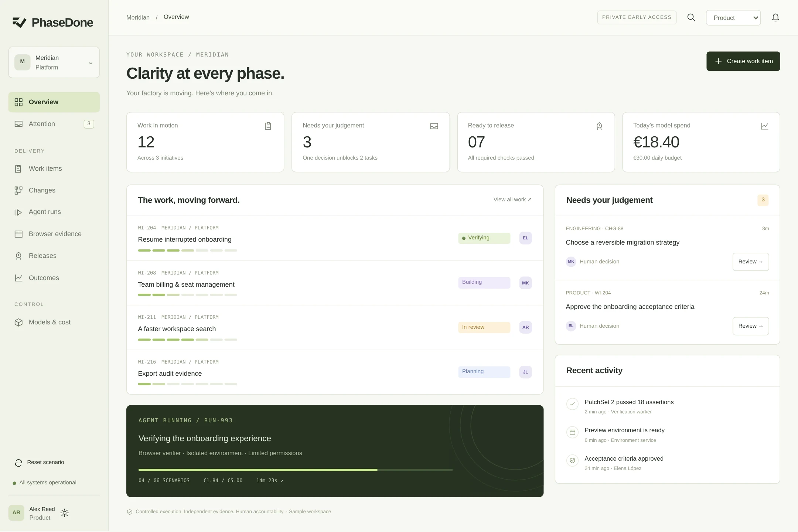Click the MK avatar on Team billing row

525,283
